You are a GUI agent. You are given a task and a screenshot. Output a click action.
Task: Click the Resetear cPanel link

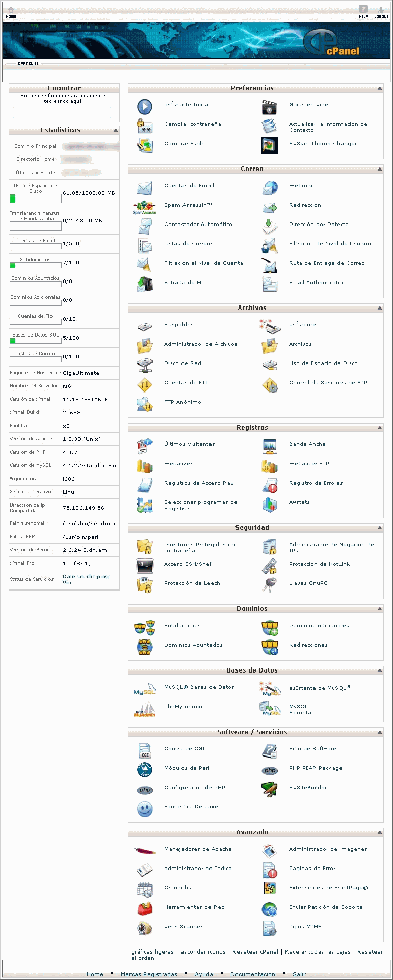[x=255, y=951]
